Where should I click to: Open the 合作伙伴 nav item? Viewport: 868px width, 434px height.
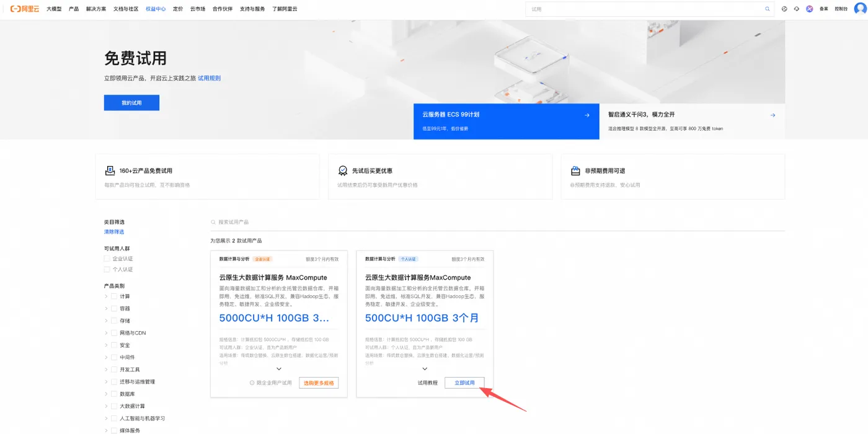tap(223, 9)
